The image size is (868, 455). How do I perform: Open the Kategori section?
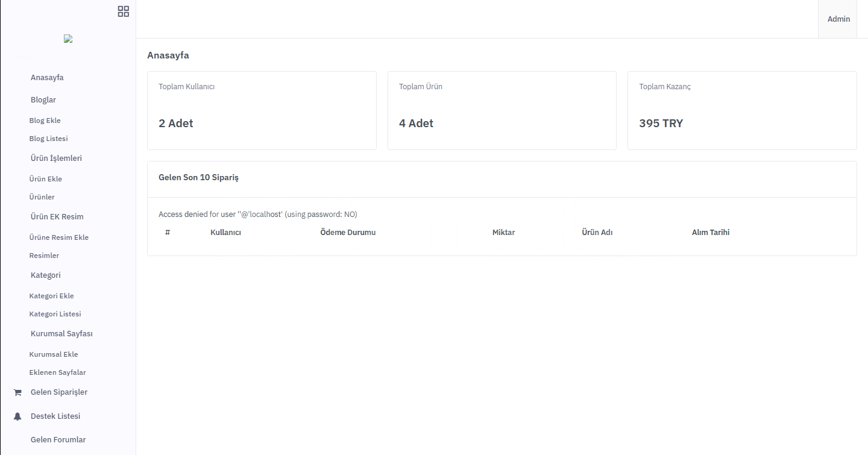click(46, 275)
